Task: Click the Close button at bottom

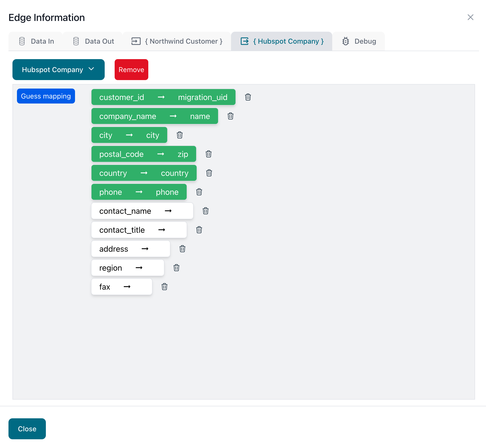Action: click(27, 429)
